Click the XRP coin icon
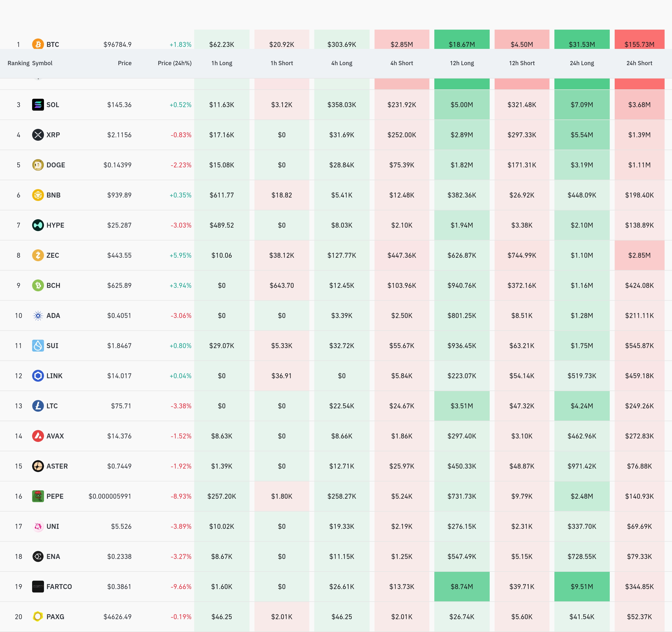This screenshot has width=672, height=632. click(38, 135)
